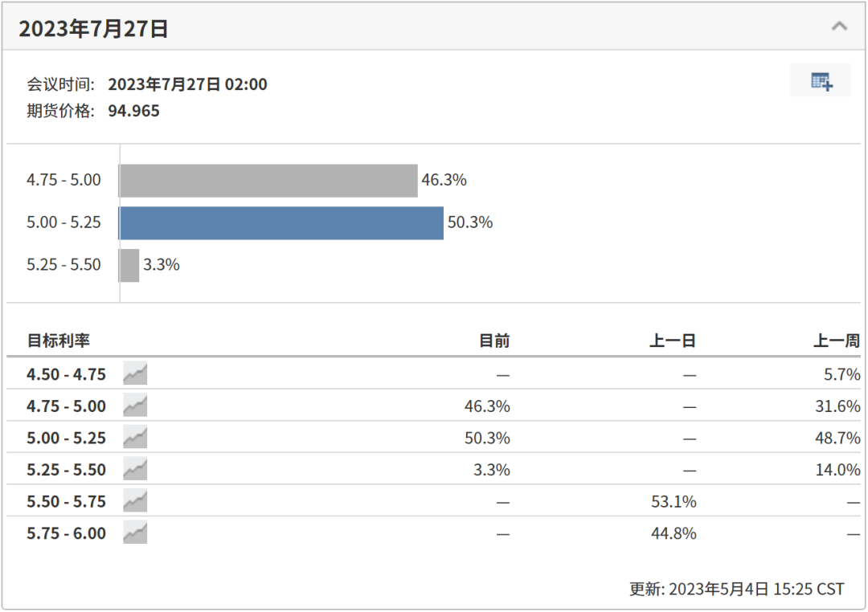Image resolution: width=868 pixels, height=612 pixels.
Task: Click the 48.7% previous-week value
Action: click(x=837, y=438)
